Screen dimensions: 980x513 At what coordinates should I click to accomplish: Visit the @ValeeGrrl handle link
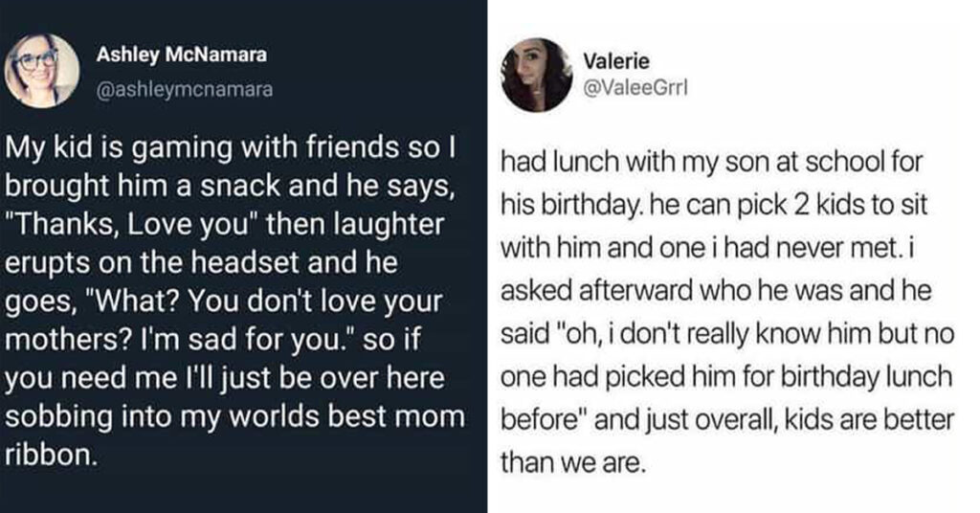tap(635, 87)
